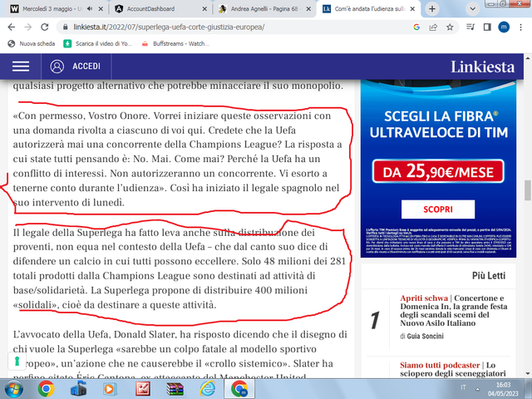Open the Google icon in address bar

coord(416,27)
